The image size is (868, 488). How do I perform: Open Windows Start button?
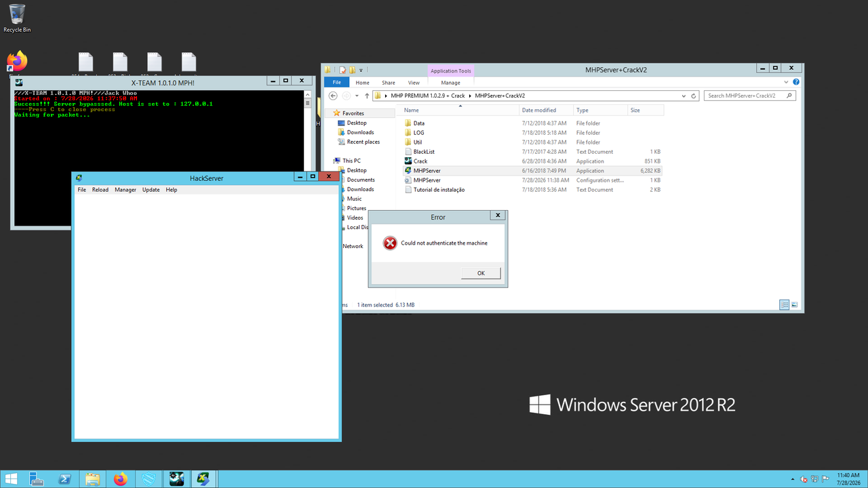(12, 479)
